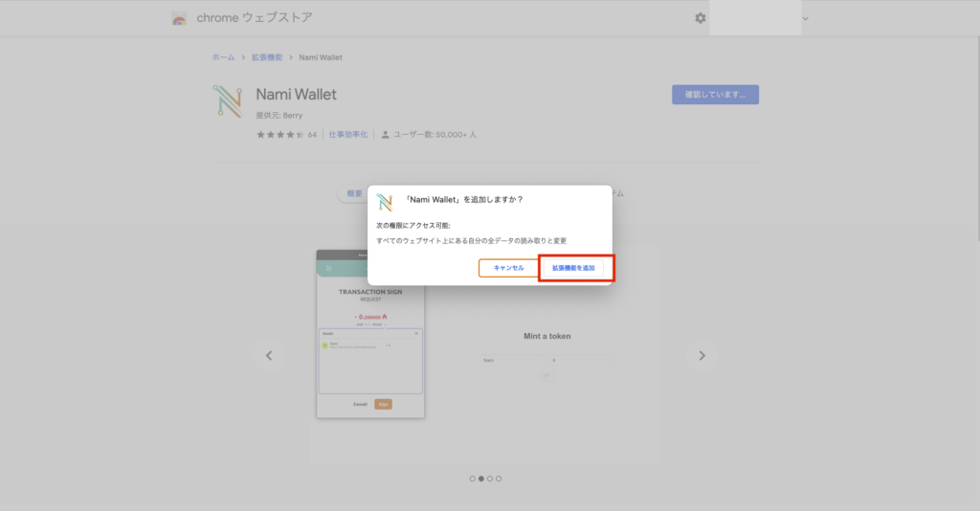Click the Chrome Web Store rainbow logo
Screen dimensions: 980x511
click(179, 19)
